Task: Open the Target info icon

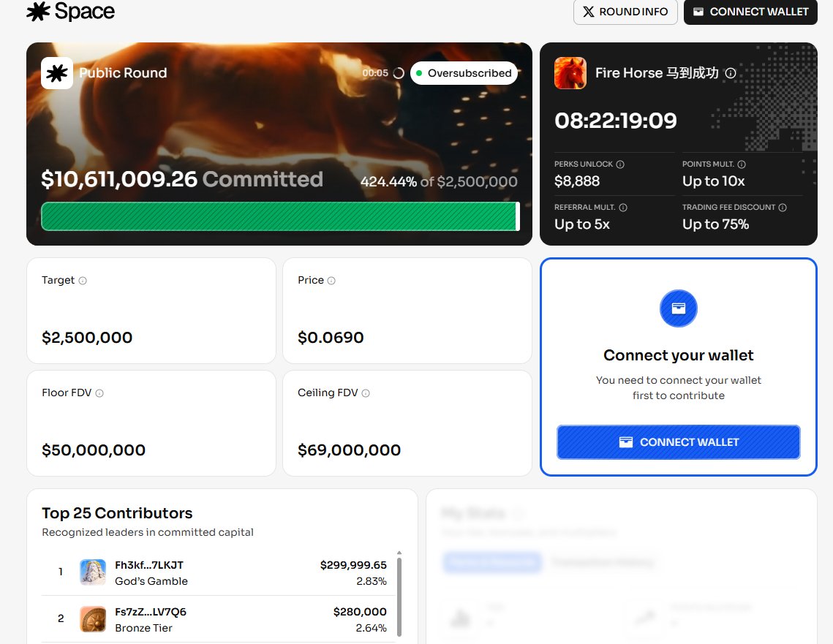Action: click(x=83, y=280)
